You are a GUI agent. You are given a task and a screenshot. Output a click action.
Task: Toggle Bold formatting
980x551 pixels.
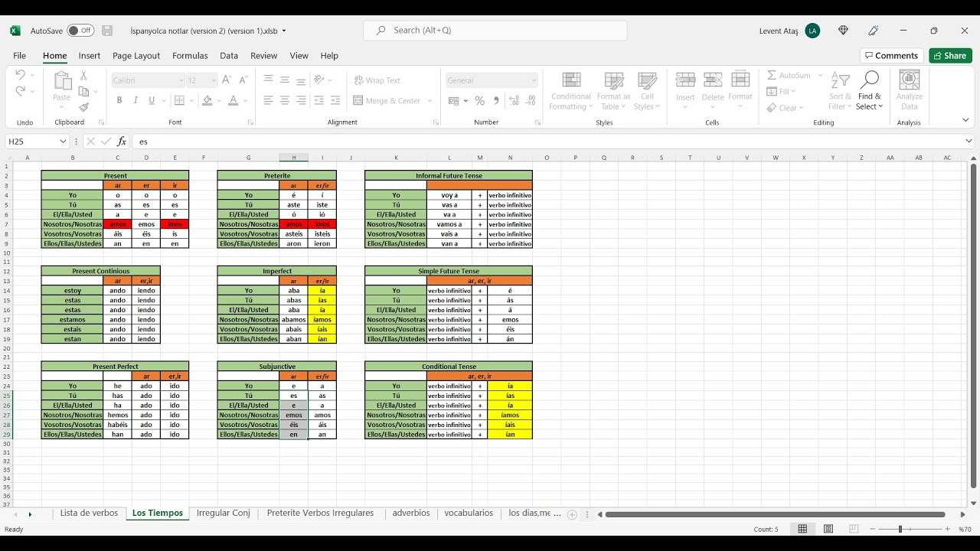click(119, 100)
